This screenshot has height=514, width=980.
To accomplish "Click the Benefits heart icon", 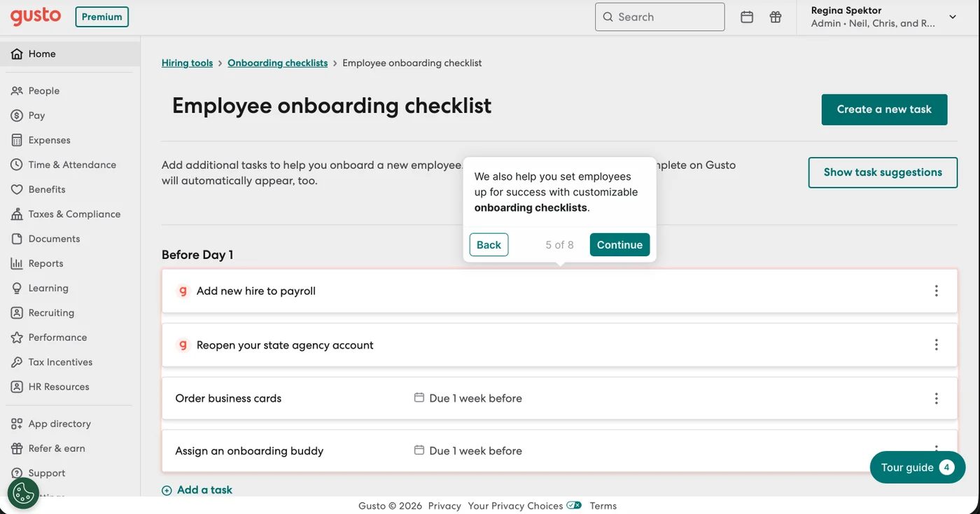I will (x=17, y=190).
